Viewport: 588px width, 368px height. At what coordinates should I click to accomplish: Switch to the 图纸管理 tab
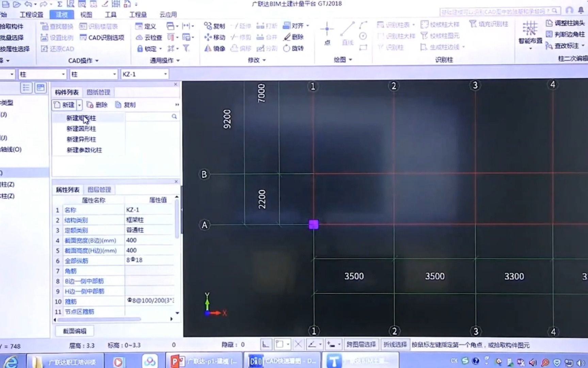click(x=98, y=92)
